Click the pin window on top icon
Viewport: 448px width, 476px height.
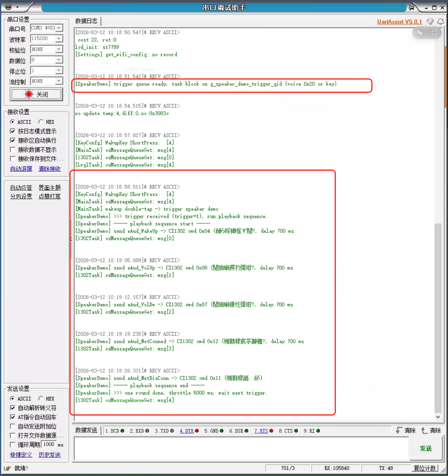point(411,8)
